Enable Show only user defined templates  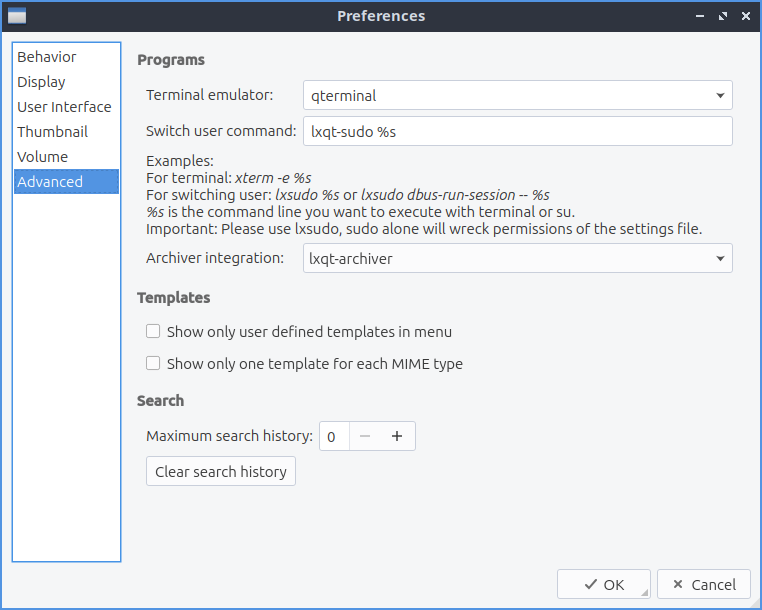pyautogui.click(x=153, y=332)
